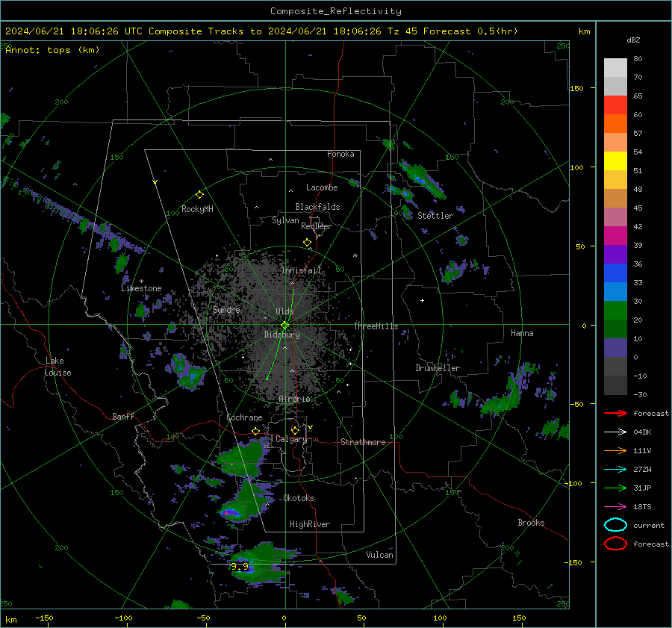Click the yellow diamond marker above Calgary
The height and width of the screenshot is (628, 672).
295,430
